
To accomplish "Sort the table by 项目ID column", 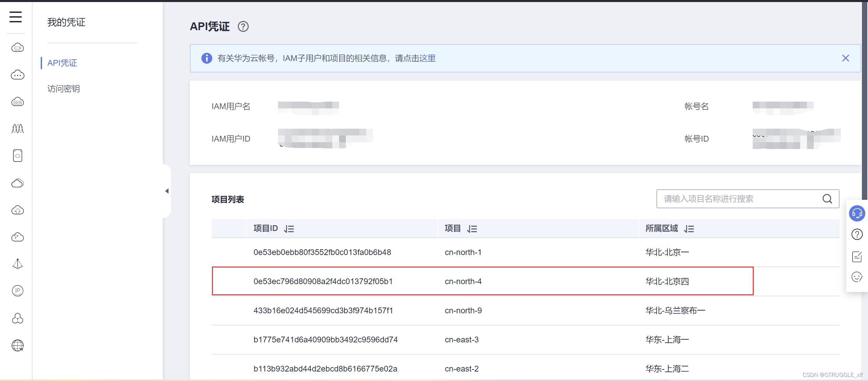I will pyautogui.click(x=289, y=229).
